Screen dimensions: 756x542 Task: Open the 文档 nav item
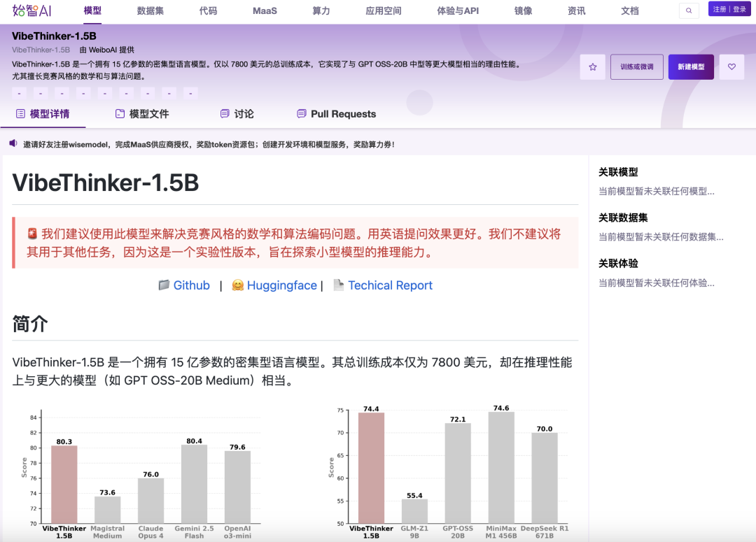click(x=630, y=10)
